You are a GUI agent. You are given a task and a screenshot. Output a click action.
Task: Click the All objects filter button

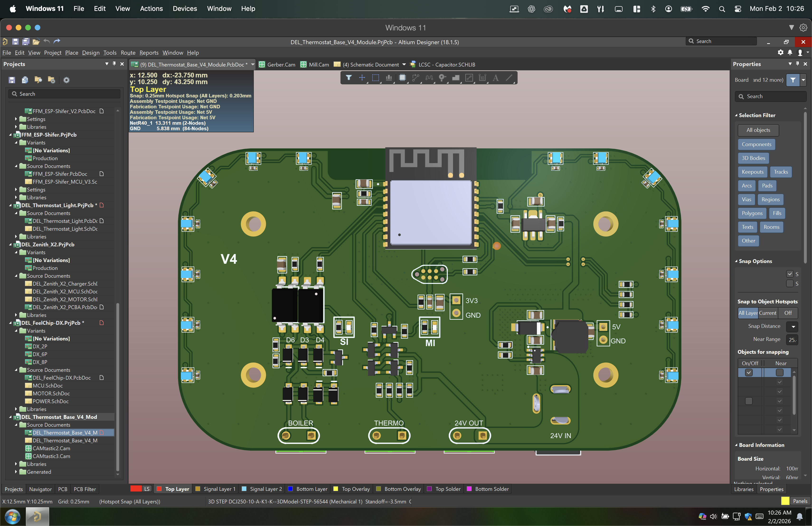point(758,130)
